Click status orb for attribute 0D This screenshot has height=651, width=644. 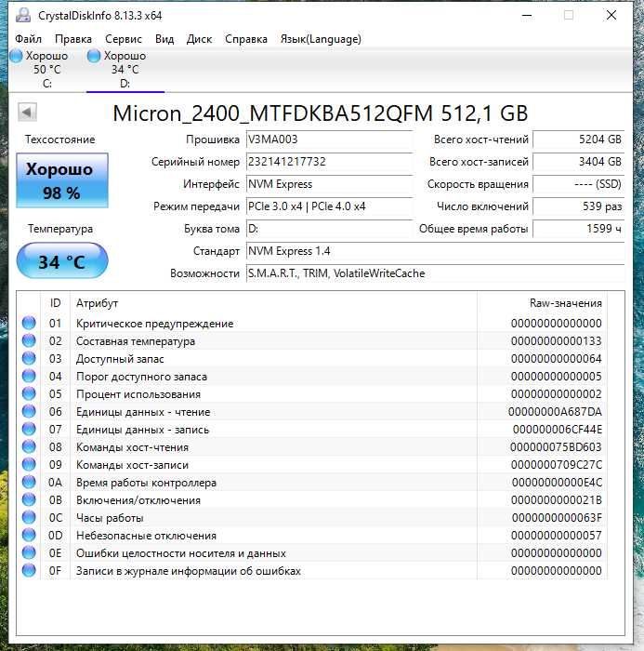click(29, 535)
